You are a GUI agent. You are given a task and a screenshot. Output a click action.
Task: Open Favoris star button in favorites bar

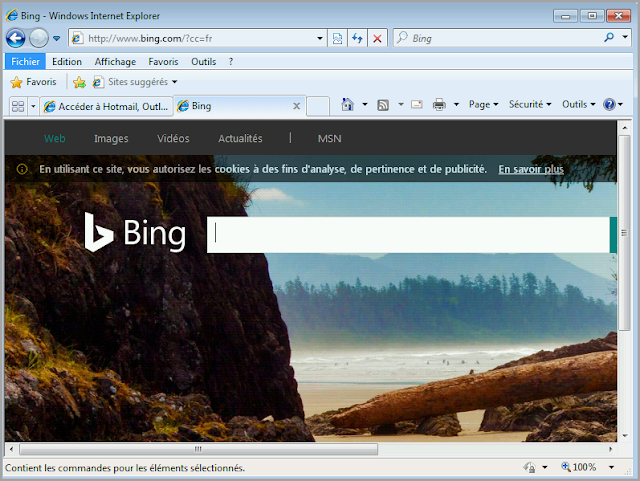pyautogui.click(x=33, y=82)
